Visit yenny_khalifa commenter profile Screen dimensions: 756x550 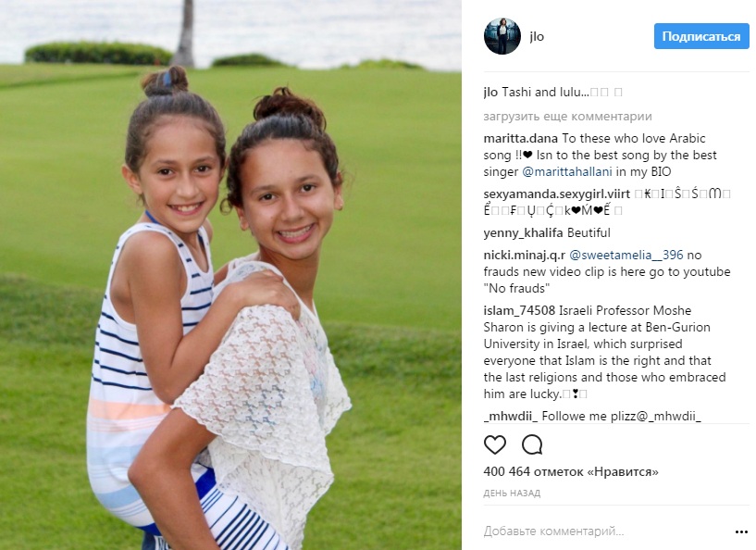(x=523, y=233)
